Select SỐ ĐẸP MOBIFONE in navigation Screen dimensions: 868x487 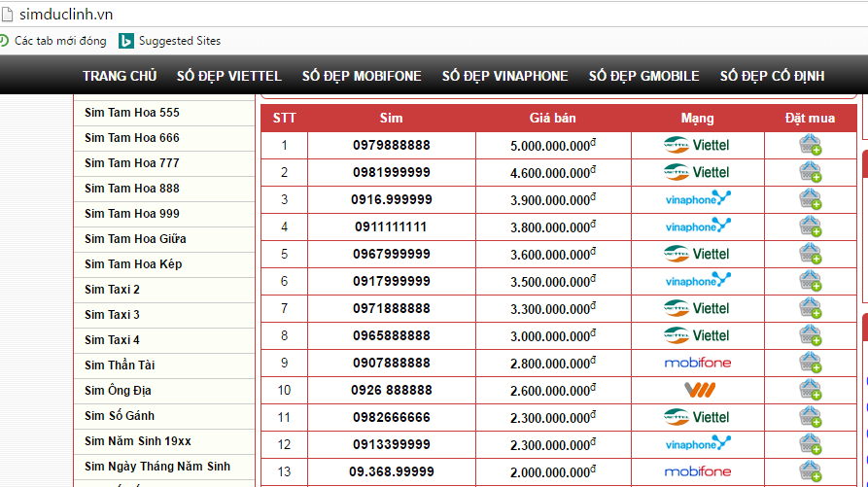[x=362, y=76]
